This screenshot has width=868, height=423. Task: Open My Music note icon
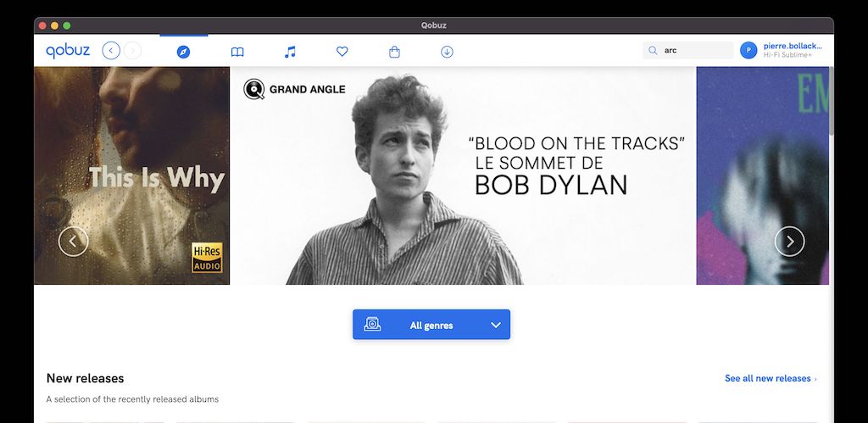coord(290,52)
